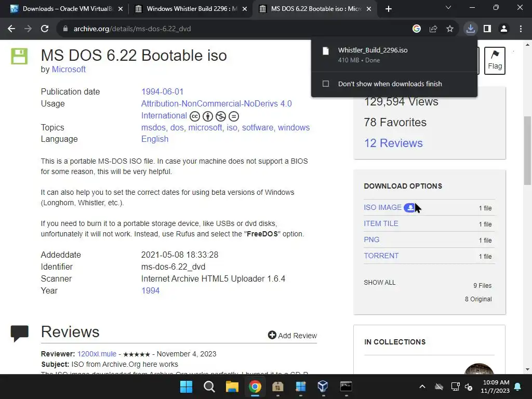Open English language link
The image size is (532, 399).
pos(155,139)
